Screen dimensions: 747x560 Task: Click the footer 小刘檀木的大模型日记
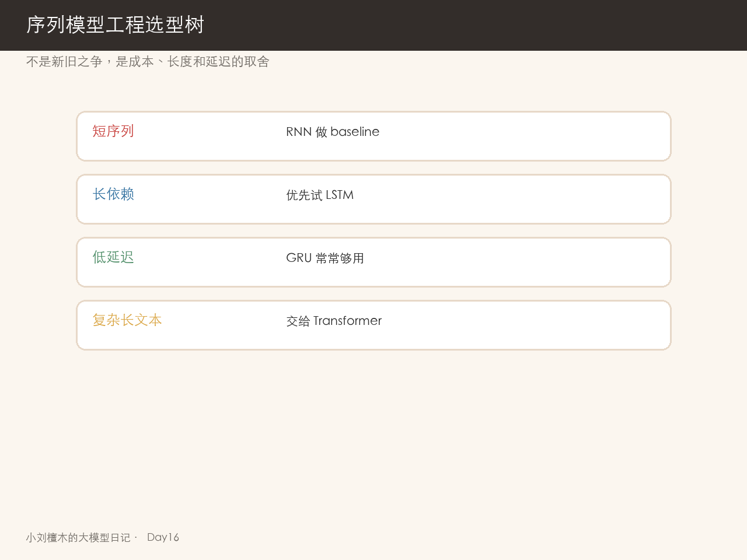pos(78,537)
